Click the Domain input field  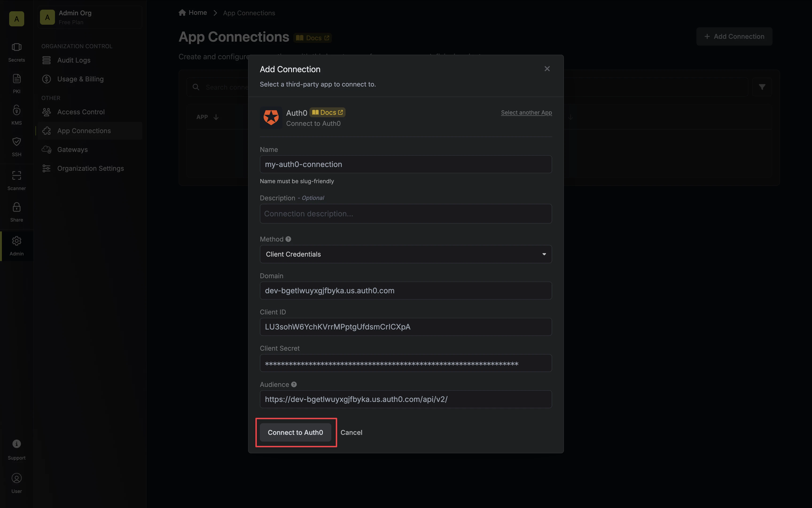coord(406,291)
